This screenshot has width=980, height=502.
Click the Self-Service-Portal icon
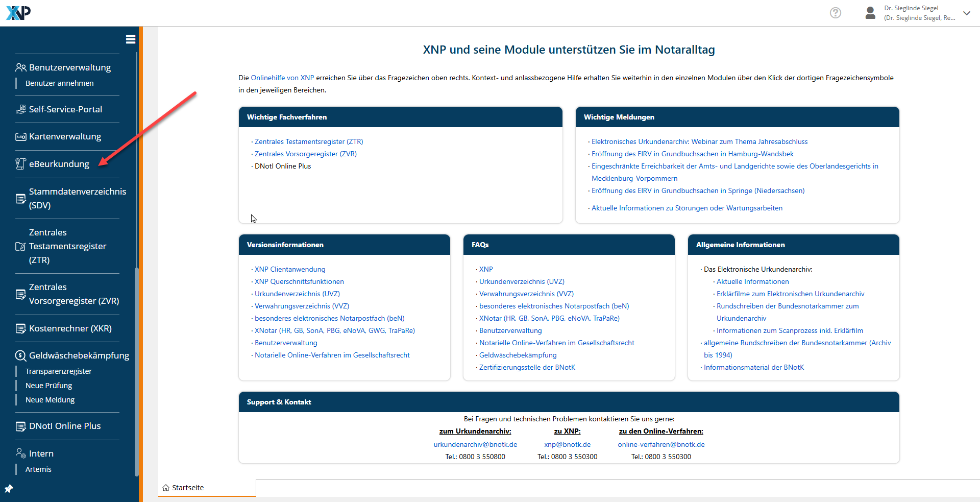click(20, 109)
